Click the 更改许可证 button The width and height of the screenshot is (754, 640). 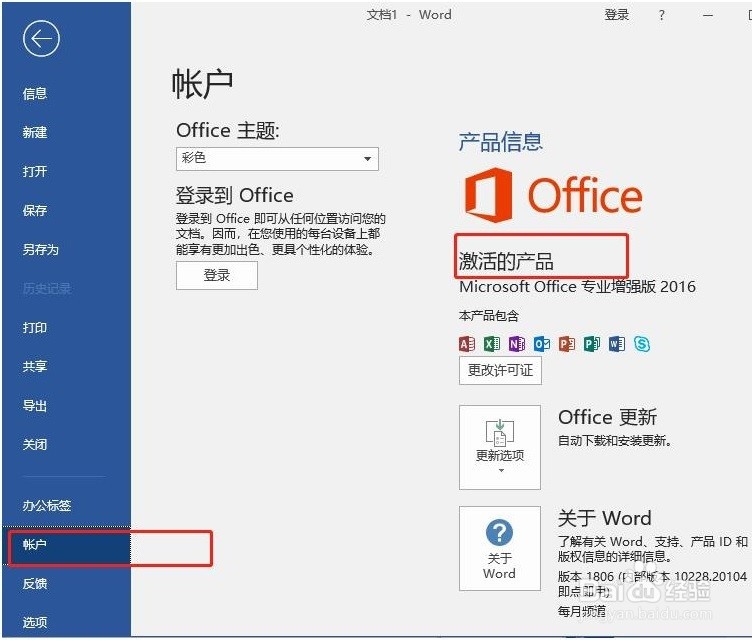[x=500, y=370]
